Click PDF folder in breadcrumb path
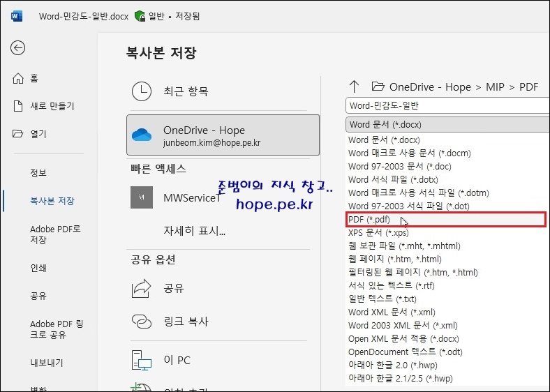The image size is (550, 392). [528, 87]
